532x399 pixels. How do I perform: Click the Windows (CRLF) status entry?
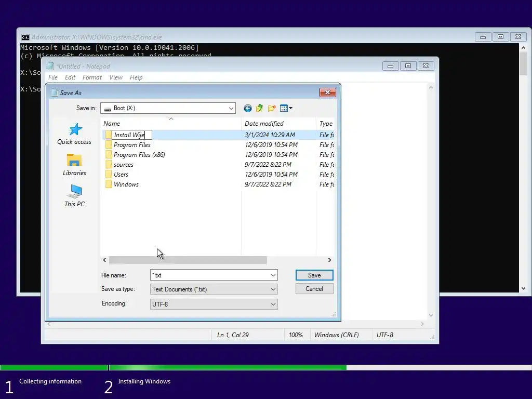[x=336, y=335]
